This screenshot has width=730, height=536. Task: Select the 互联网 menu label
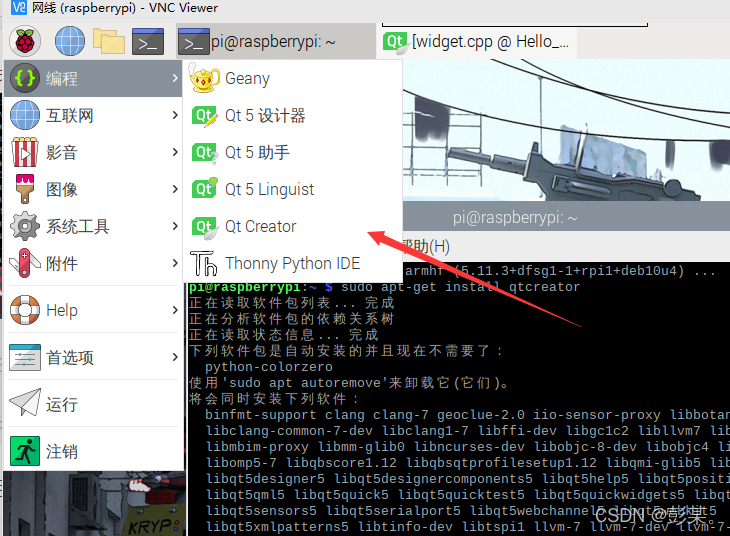[69, 115]
